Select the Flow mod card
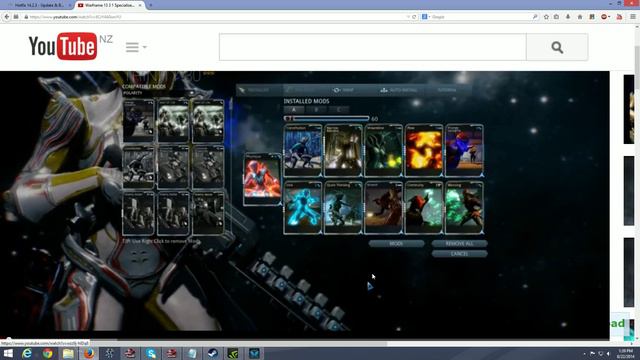The width and height of the screenshot is (640, 360). [x=424, y=150]
